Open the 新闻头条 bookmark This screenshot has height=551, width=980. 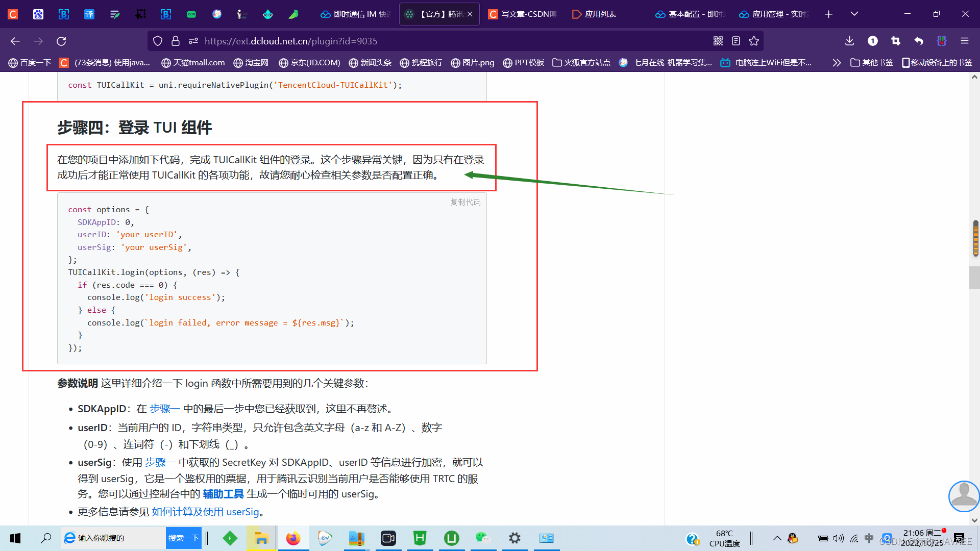click(370, 63)
